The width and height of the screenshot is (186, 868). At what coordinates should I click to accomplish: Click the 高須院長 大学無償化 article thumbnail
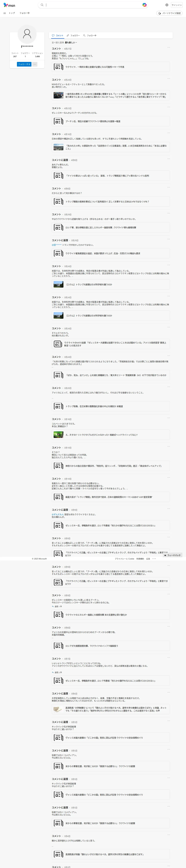[x=58, y=709]
